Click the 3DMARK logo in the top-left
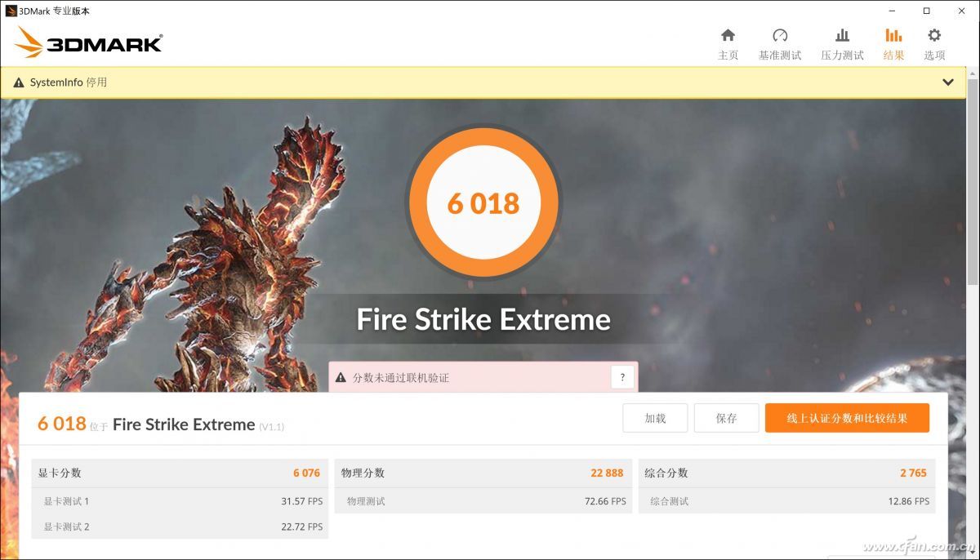The width and height of the screenshot is (980, 560). (87, 43)
